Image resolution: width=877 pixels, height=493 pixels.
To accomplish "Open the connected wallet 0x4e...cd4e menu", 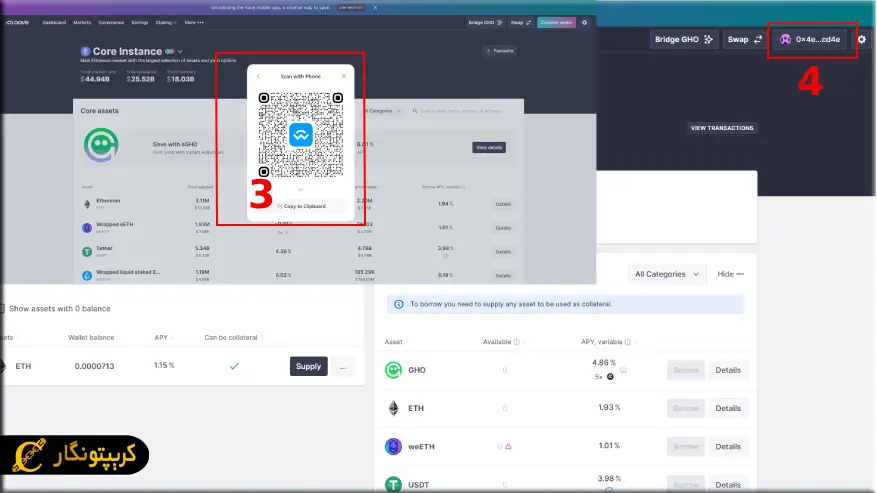I will click(812, 39).
